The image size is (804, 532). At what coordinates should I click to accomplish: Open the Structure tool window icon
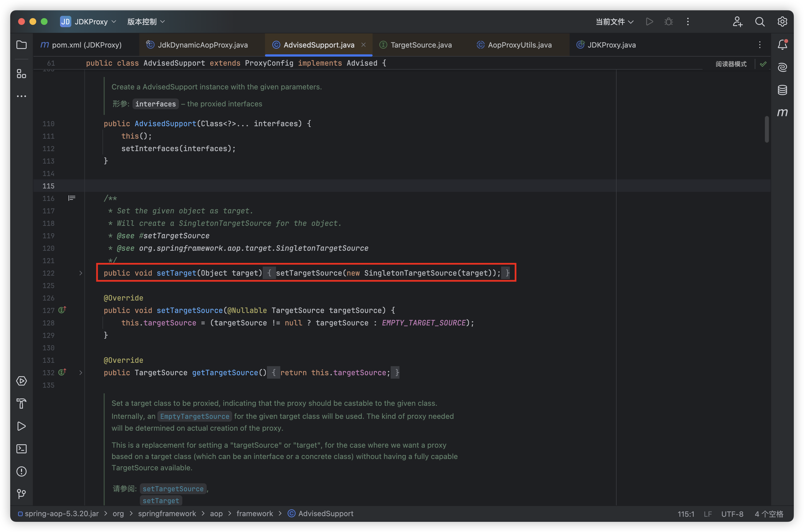(22, 74)
